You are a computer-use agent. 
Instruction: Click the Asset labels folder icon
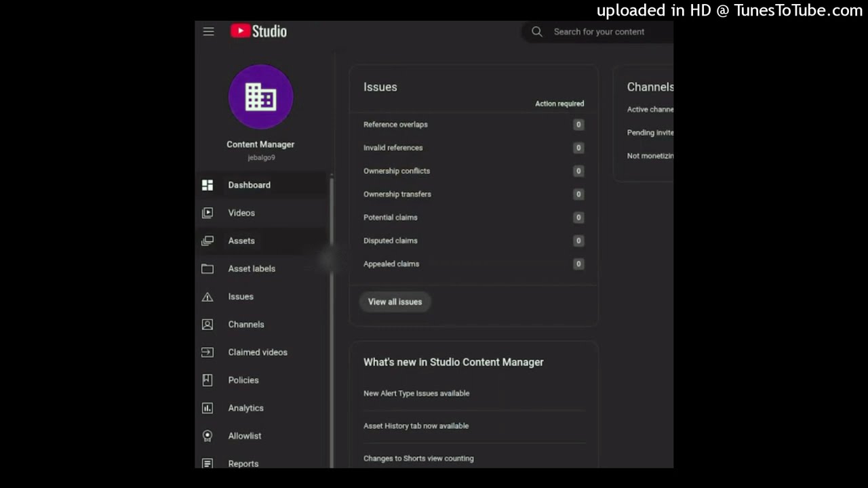[208, 269]
